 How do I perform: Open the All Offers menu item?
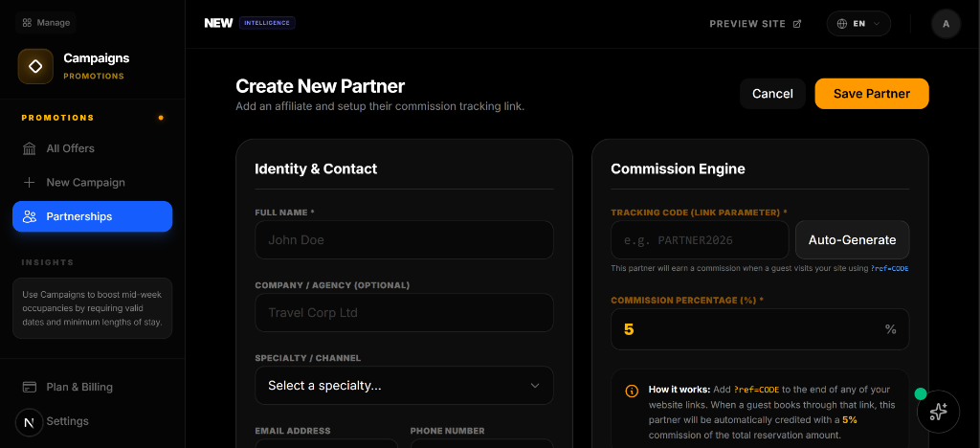pos(70,148)
